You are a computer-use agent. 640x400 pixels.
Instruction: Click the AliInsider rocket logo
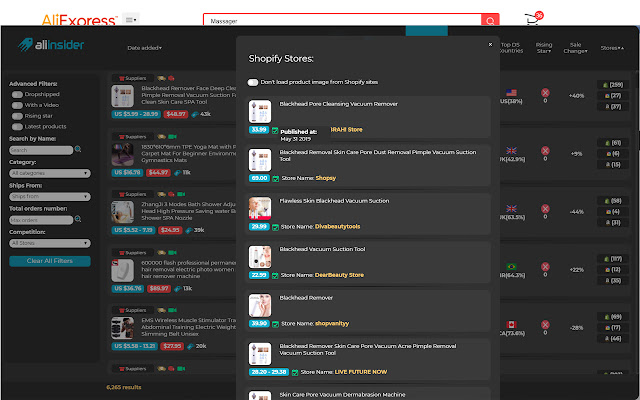51,45
